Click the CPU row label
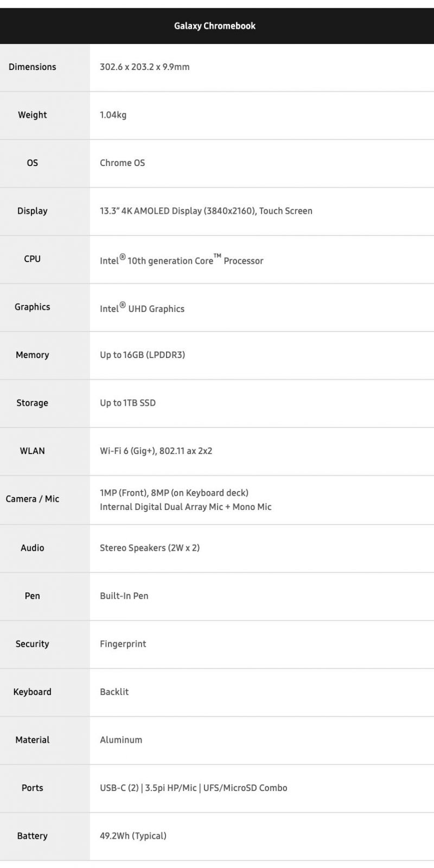434x868 pixels. pos(33,259)
